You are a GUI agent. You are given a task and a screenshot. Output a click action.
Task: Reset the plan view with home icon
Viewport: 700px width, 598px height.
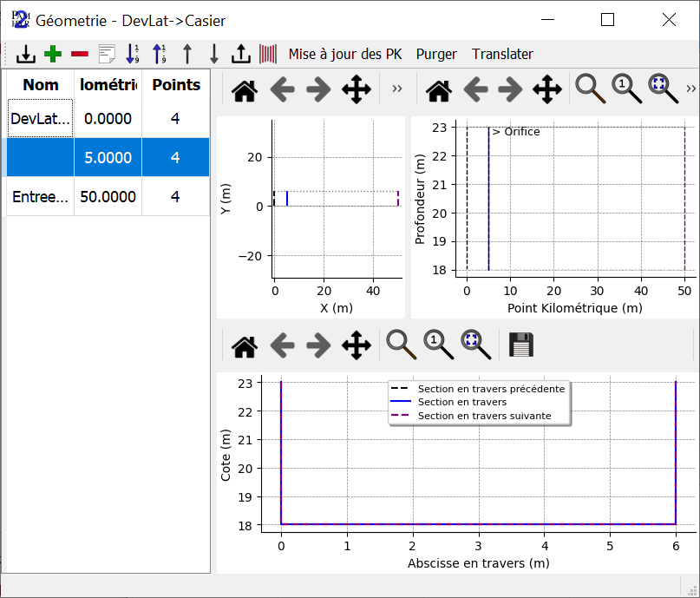pyautogui.click(x=245, y=89)
